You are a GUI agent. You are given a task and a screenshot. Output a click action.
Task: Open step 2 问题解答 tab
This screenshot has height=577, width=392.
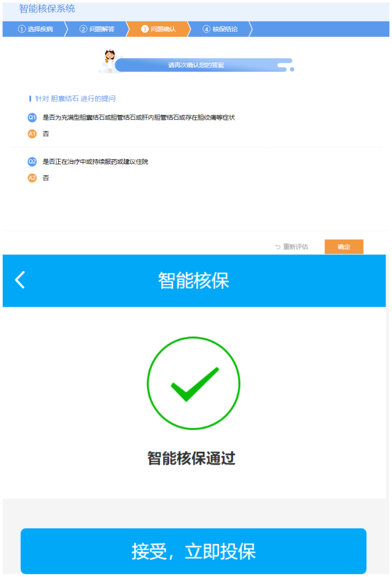point(97,29)
